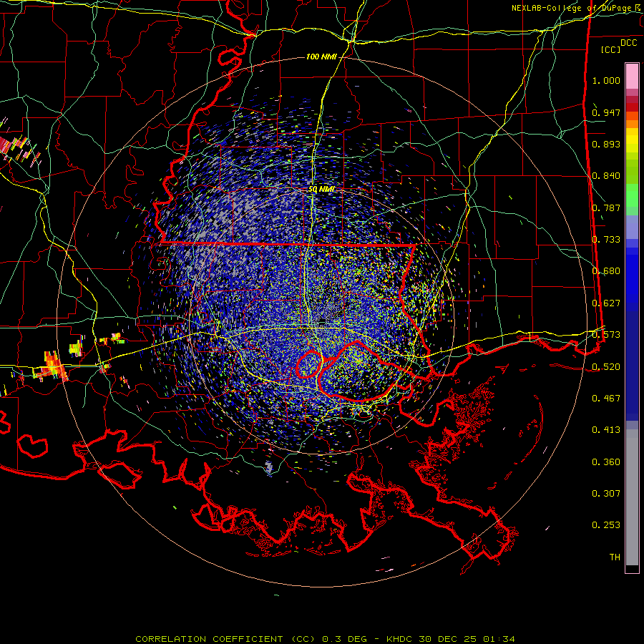Click the 0.360 scale value

click(606, 462)
